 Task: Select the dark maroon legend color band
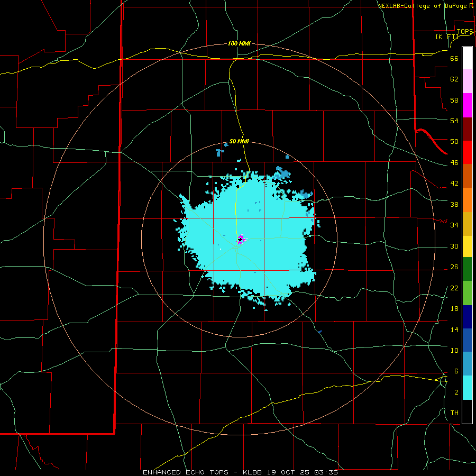(x=467, y=129)
